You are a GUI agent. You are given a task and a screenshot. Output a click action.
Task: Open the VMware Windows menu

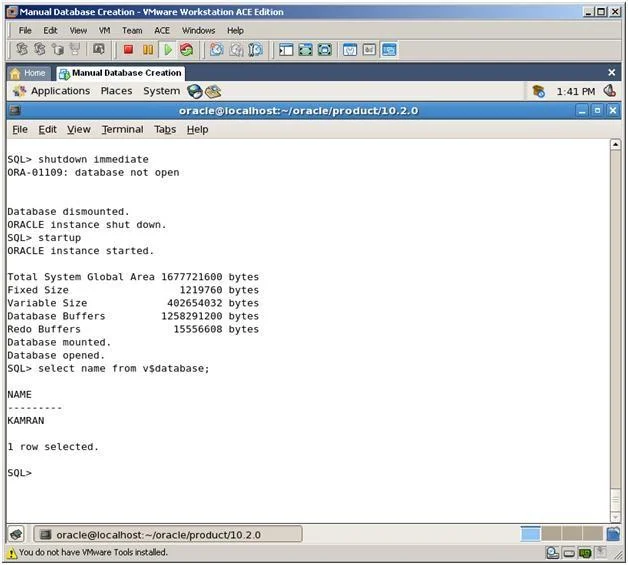click(x=198, y=30)
